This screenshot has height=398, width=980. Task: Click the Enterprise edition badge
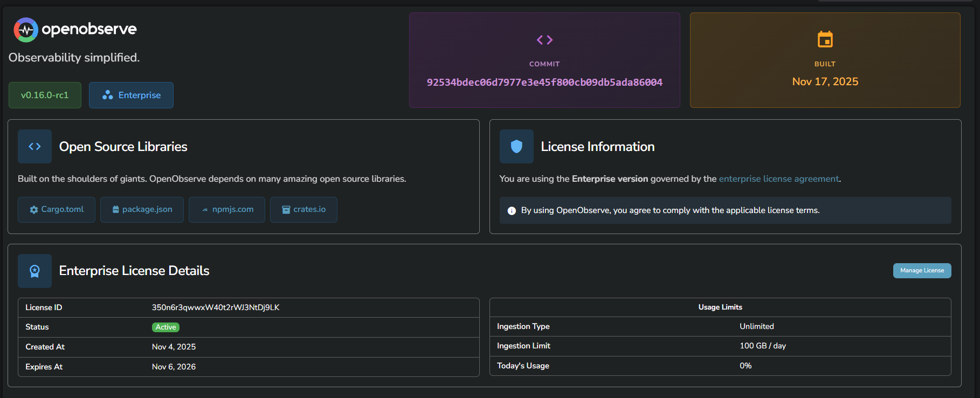[131, 95]
